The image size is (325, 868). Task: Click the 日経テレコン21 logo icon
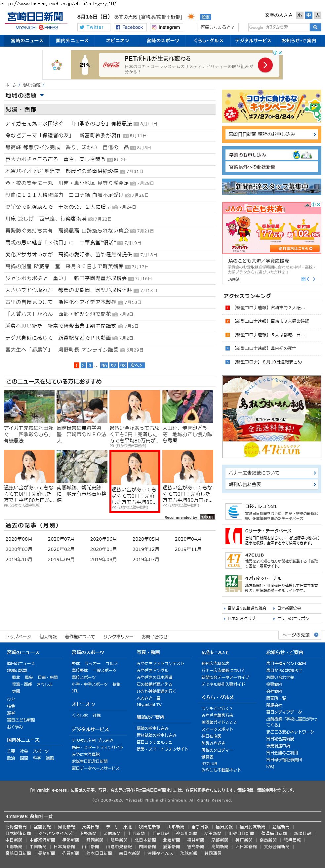pos(233,511)
